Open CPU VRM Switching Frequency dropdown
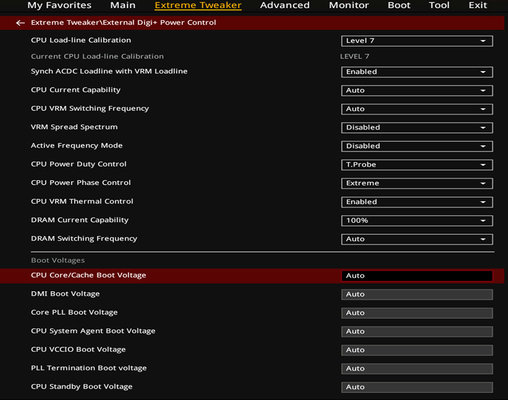508x400 pixels. pyautogui.click(x=417, y=109)
